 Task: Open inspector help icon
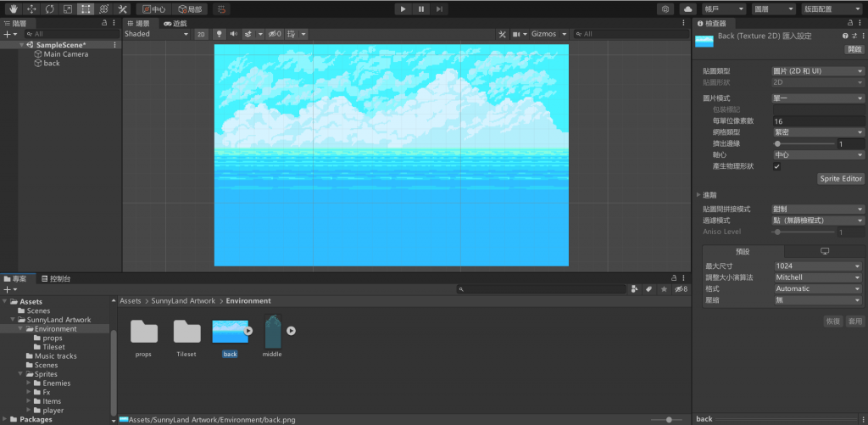[845, 36]
